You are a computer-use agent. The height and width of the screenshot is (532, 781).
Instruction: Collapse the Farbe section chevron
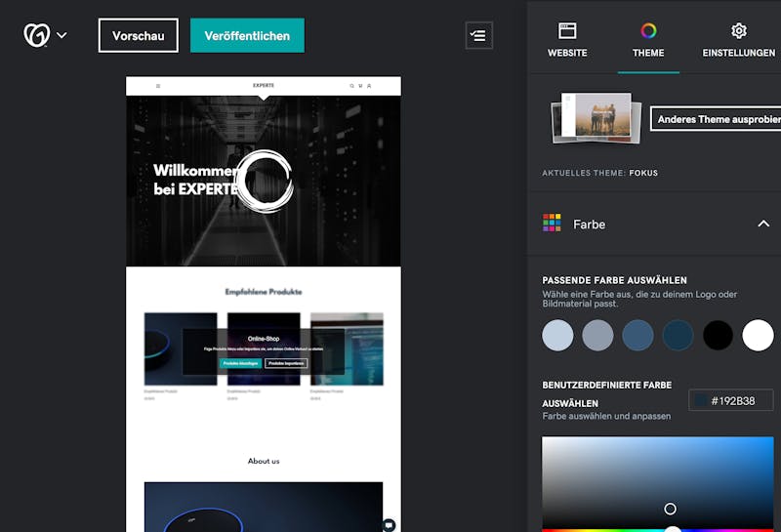pos(763,224)
